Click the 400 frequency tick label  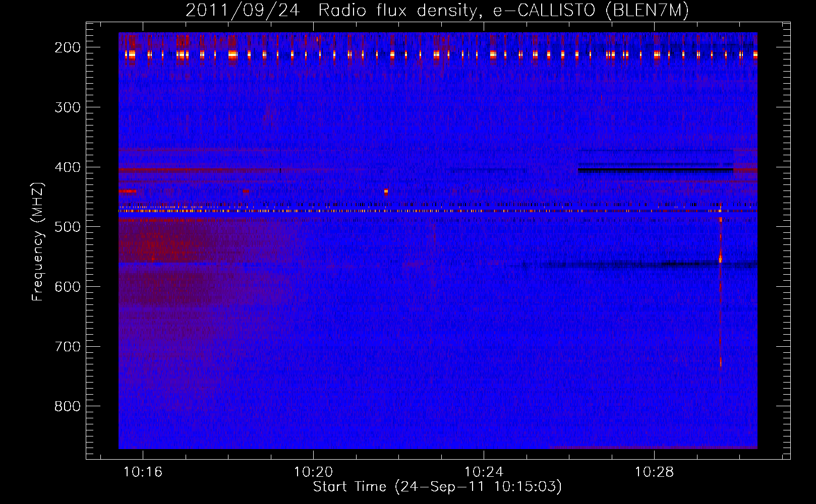coord(67,167)
